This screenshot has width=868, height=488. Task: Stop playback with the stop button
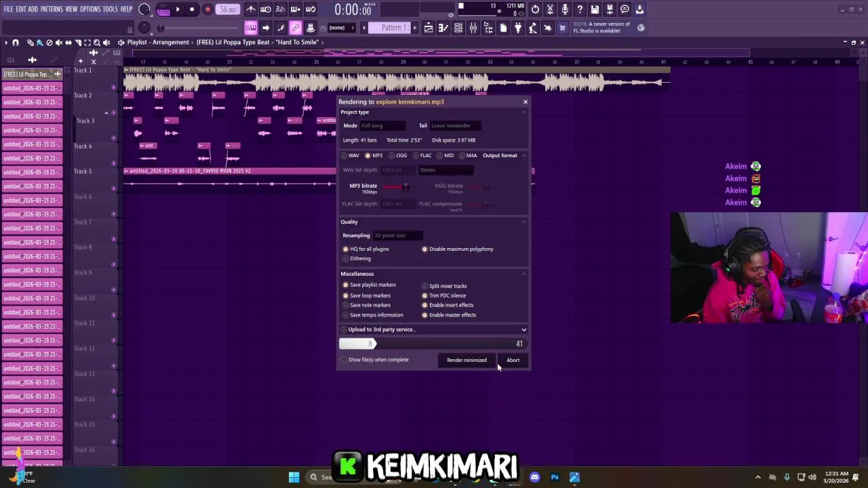coord(192,9)
